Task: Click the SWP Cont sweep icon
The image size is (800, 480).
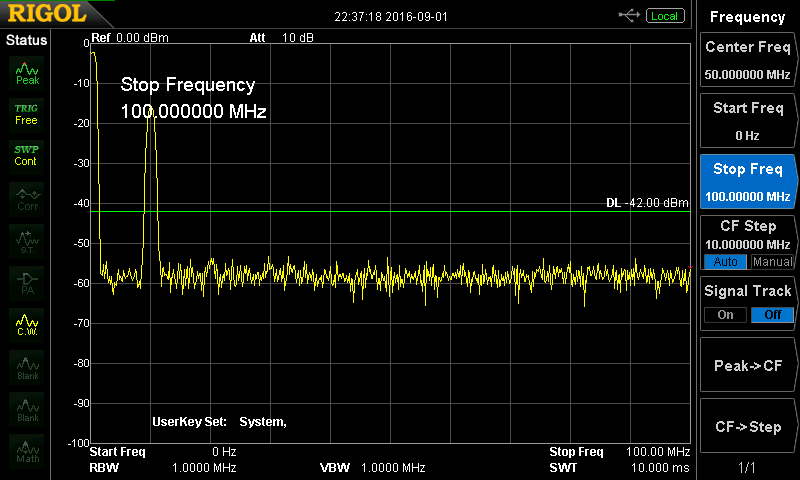Action: (27, 156)
